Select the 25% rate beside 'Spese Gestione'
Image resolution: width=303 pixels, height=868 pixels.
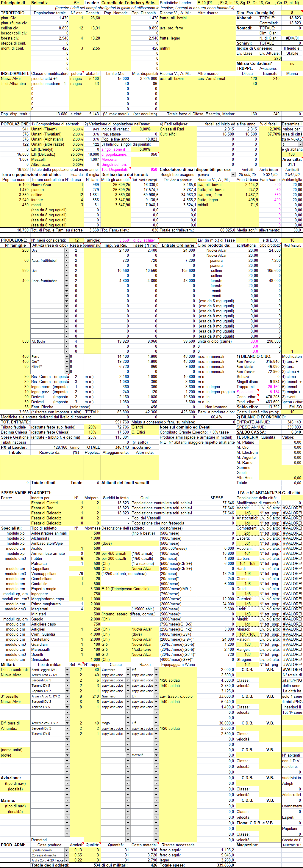point(92,437)
